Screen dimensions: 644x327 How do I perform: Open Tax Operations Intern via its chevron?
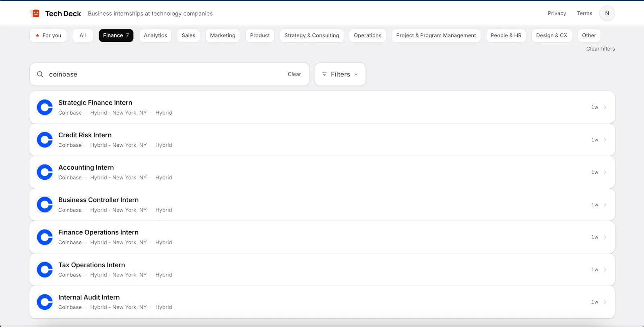click(x=605, y=269)
